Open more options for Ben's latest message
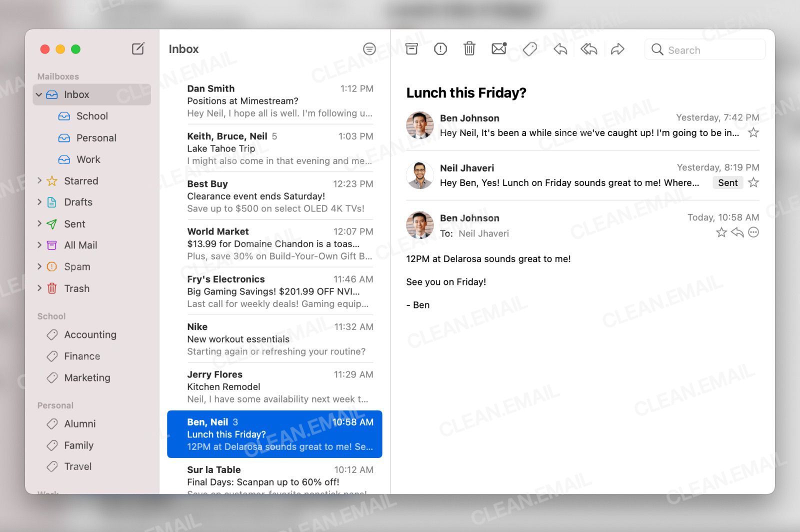The image size is (800, 532). (x=753, y=232)
